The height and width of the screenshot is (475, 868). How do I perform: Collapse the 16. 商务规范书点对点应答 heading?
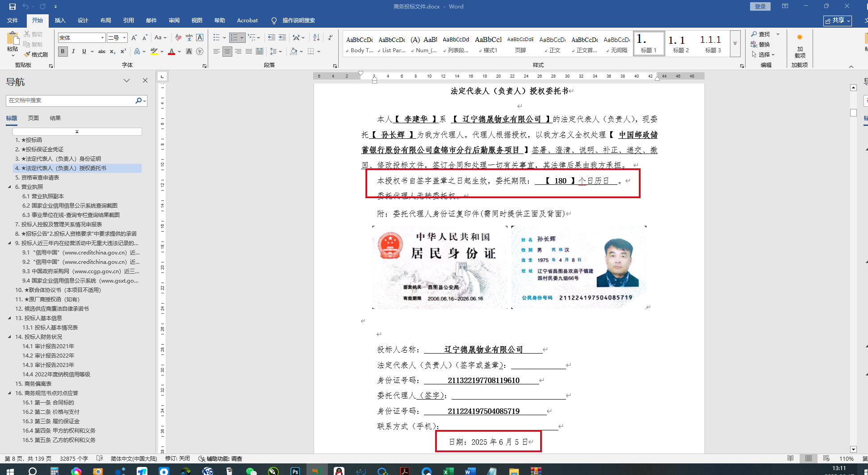pos(9,393)
